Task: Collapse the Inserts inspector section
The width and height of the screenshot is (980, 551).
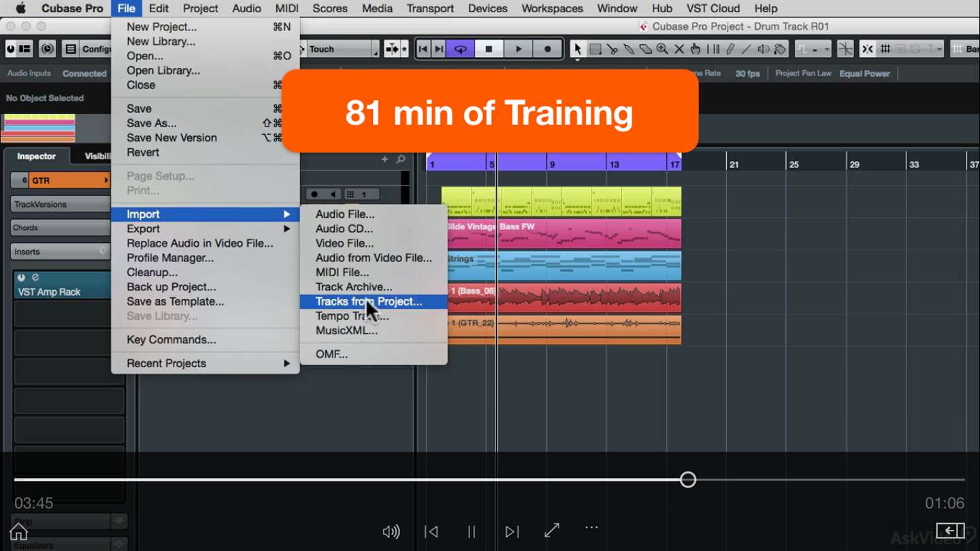Action: (61, 252)
